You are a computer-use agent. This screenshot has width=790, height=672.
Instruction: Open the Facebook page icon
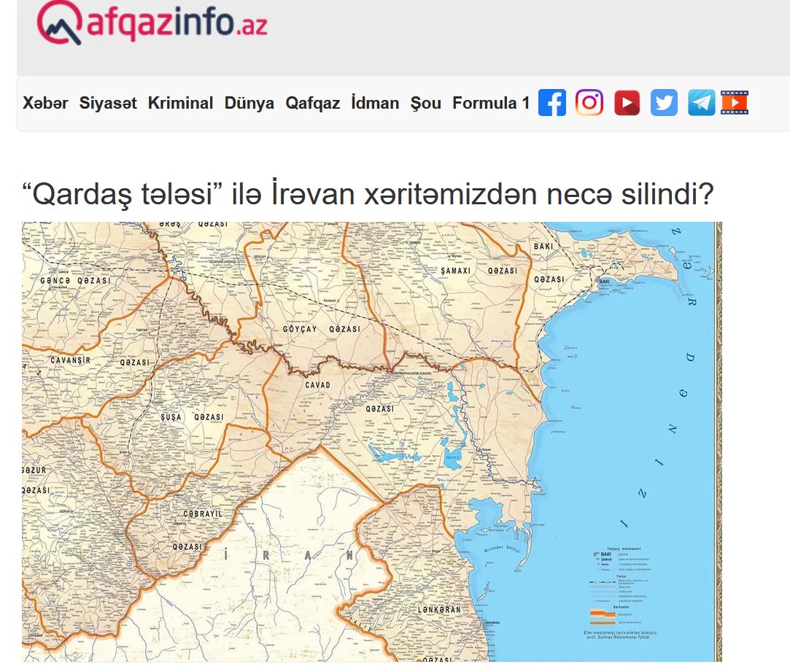coord(551,103)
